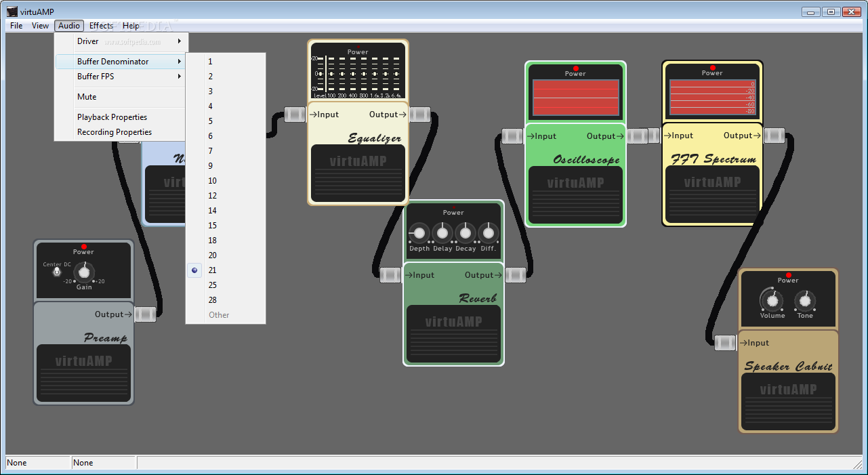
Task: Select buffer denominator 12
Action: 226,196
